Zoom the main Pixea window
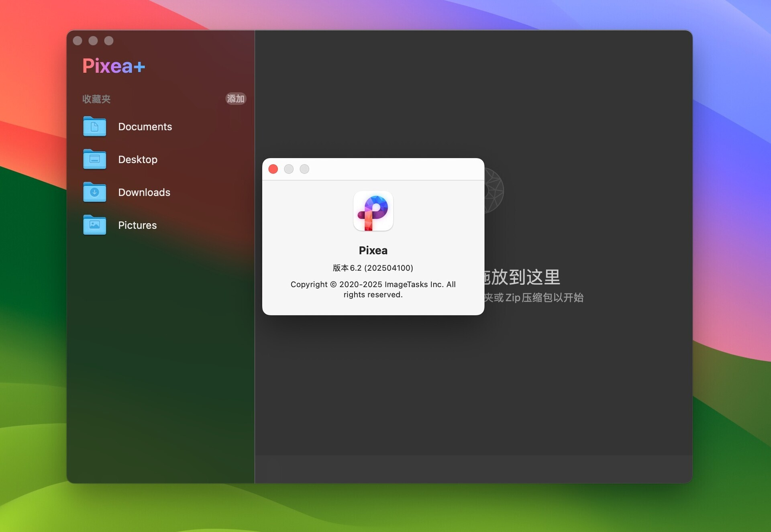 point(109,41)
